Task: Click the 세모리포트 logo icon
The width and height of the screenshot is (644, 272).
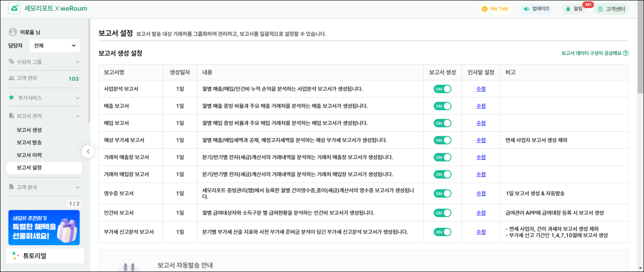Action: pos(14,8)
